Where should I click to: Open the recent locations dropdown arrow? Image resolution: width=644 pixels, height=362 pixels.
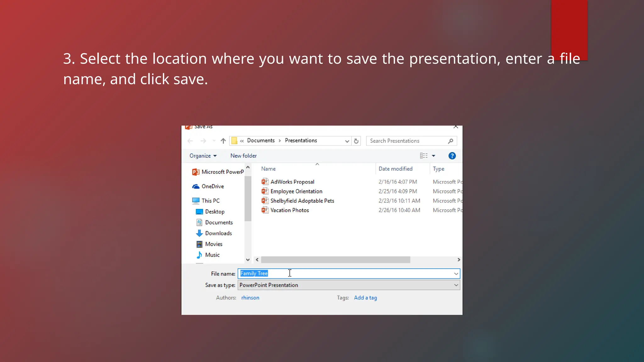click(214, 141)
